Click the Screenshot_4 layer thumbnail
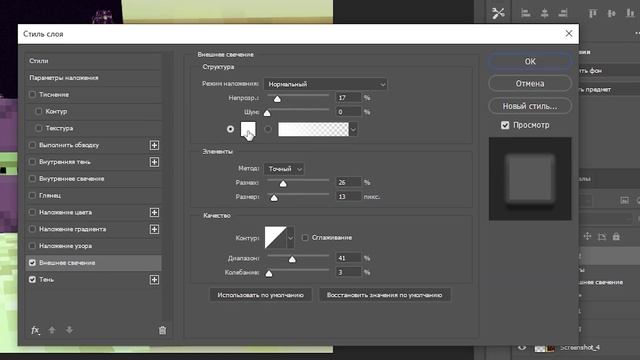 coord(544,348)
